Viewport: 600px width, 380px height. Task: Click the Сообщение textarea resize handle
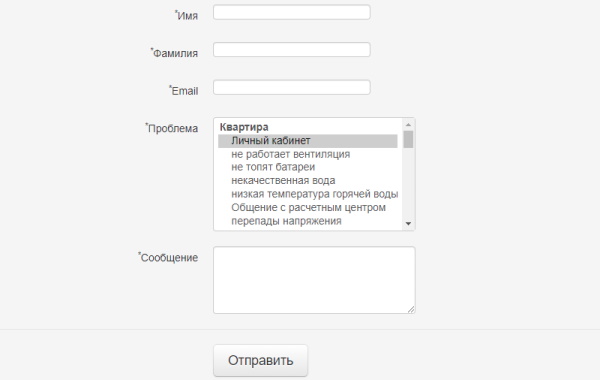point(411,310)
